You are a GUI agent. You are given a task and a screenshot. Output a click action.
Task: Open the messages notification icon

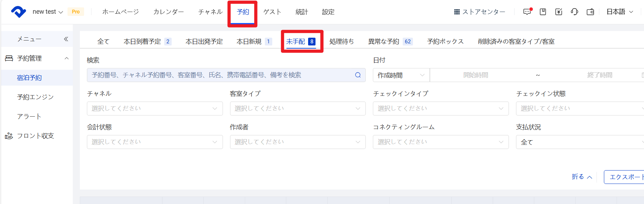(x=527, y=12)
